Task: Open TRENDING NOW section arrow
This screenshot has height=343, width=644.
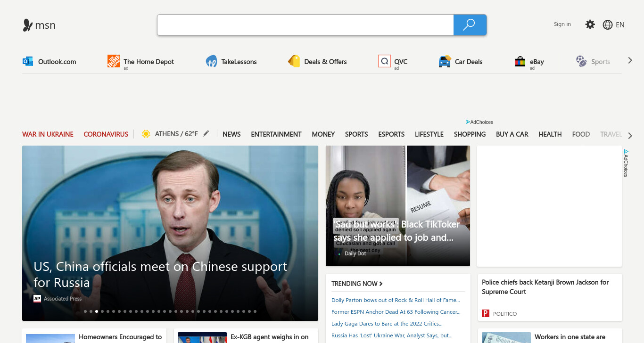Action: pos(381,284)
